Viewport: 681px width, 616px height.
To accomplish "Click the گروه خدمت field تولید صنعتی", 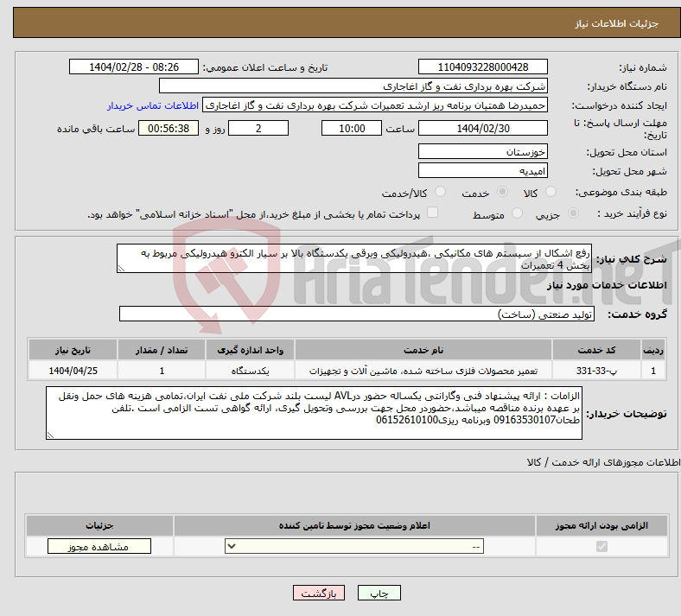I will [x=357, y=314].
